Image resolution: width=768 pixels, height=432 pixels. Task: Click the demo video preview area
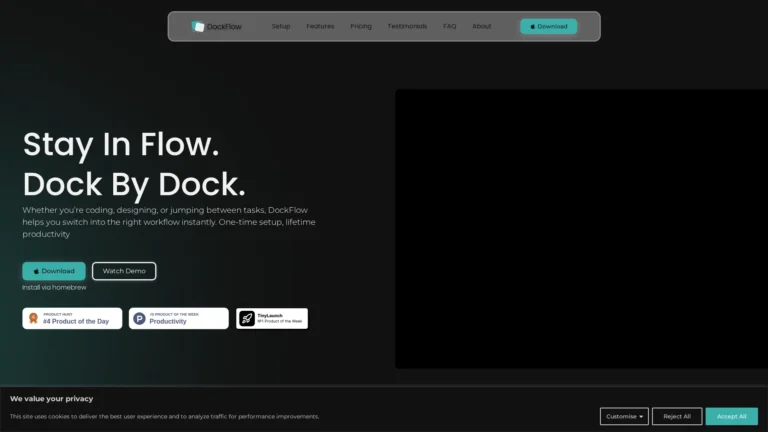coord(581,229)
